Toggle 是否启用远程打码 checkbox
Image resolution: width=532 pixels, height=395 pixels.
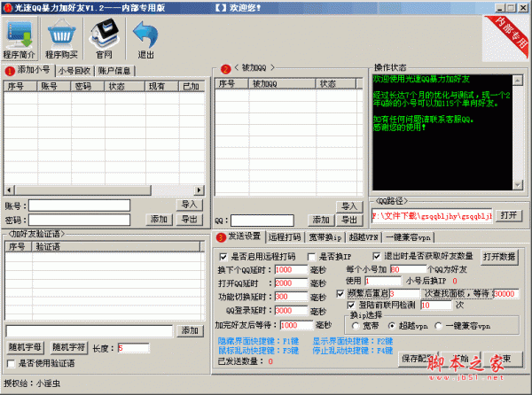click(x=223, y=257)
